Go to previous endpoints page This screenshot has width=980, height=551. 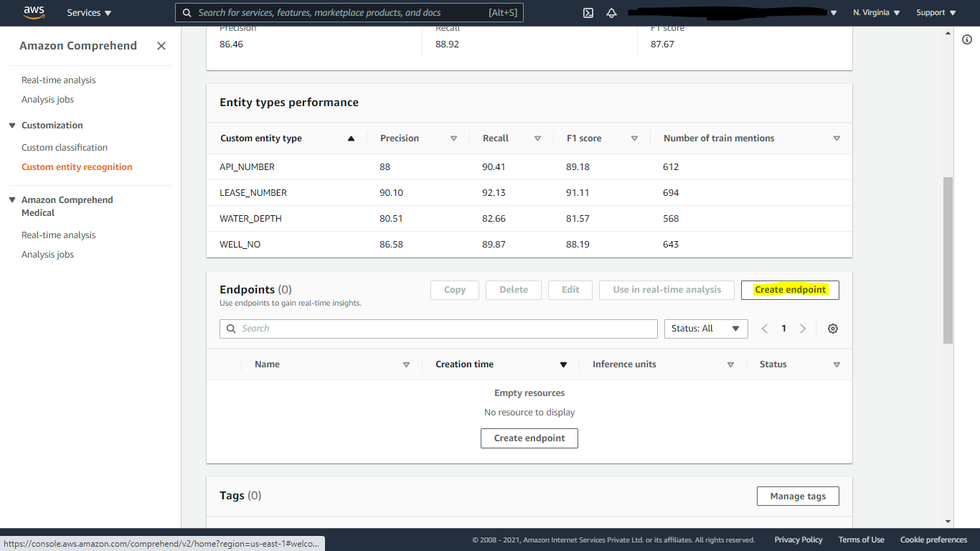[765, 329]
